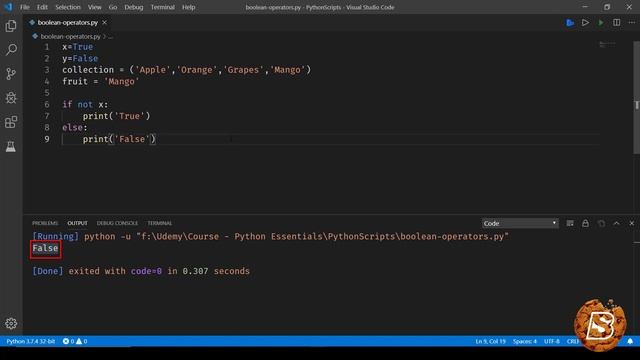Viewport: 640px width, 360px height.
Task: Close the boolean-operators.py tab
Action: coord(104,22)
